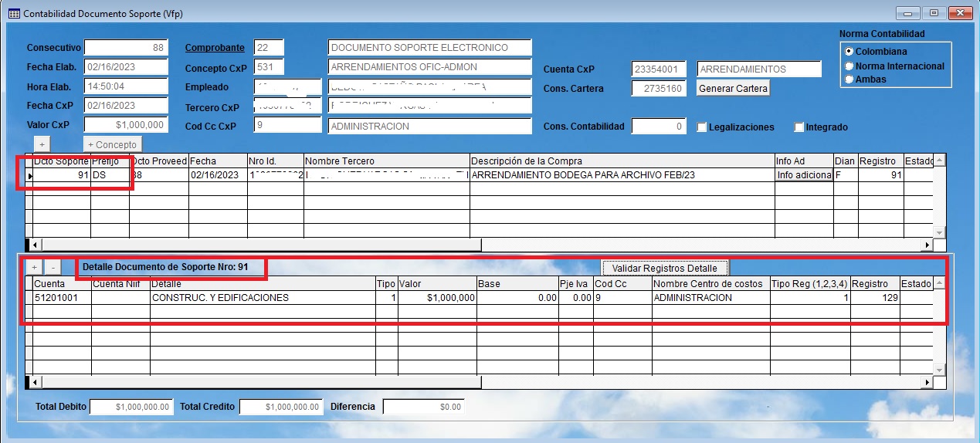Select the Colombiana accounting norm
This screenshot has width=980, height=443.
849,52
